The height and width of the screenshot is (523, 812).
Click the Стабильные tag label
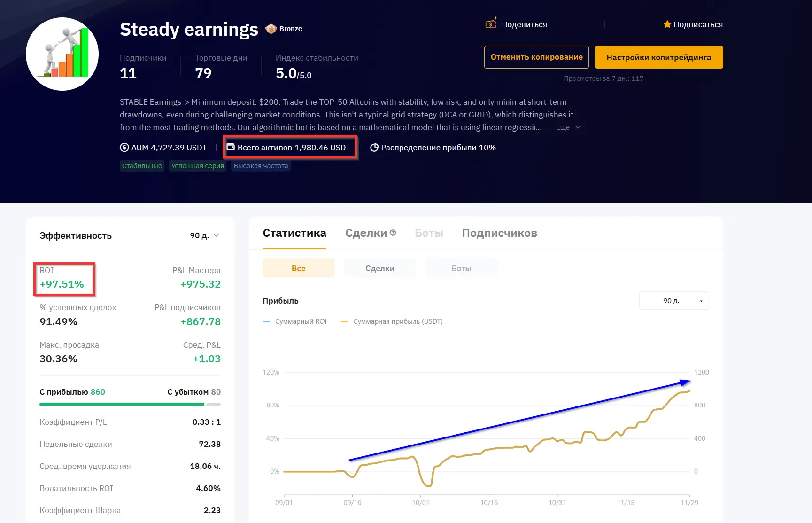[x=142, y=166]
